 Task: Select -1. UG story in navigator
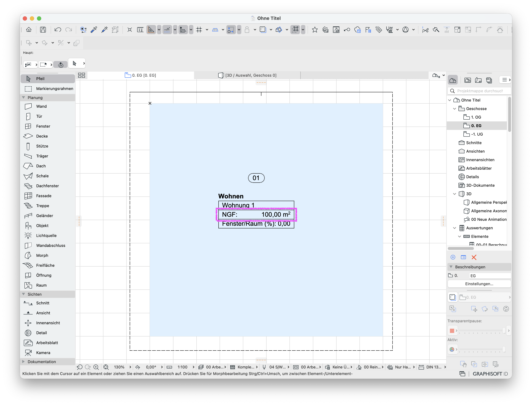click(x=477, y=134)
